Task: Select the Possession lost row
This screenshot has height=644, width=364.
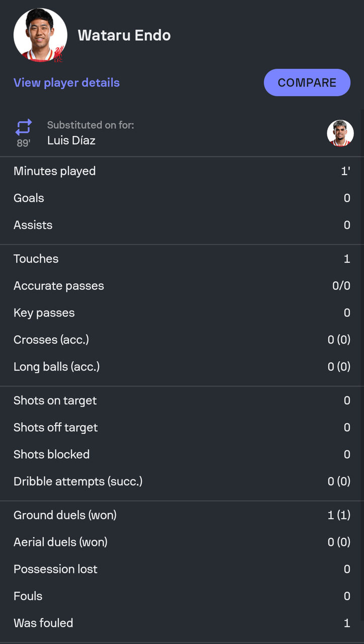Action: click(x=181, y=569)
